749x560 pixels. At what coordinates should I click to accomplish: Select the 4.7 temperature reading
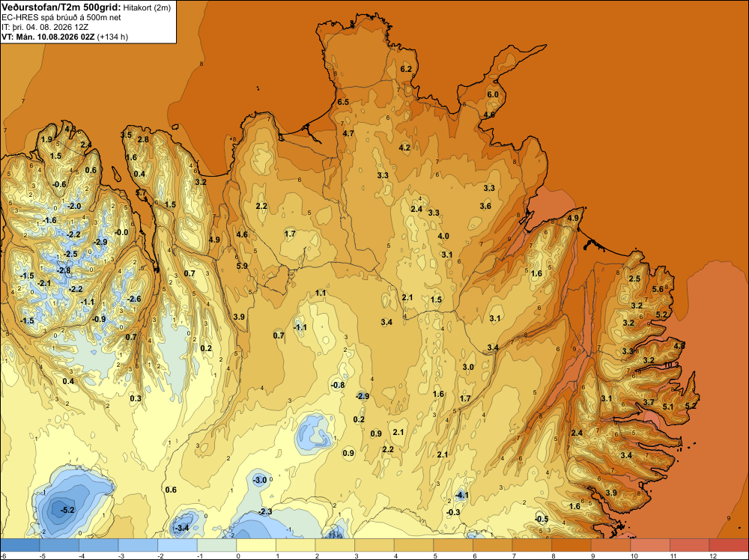pyautogui.click(x=348, y=133)
